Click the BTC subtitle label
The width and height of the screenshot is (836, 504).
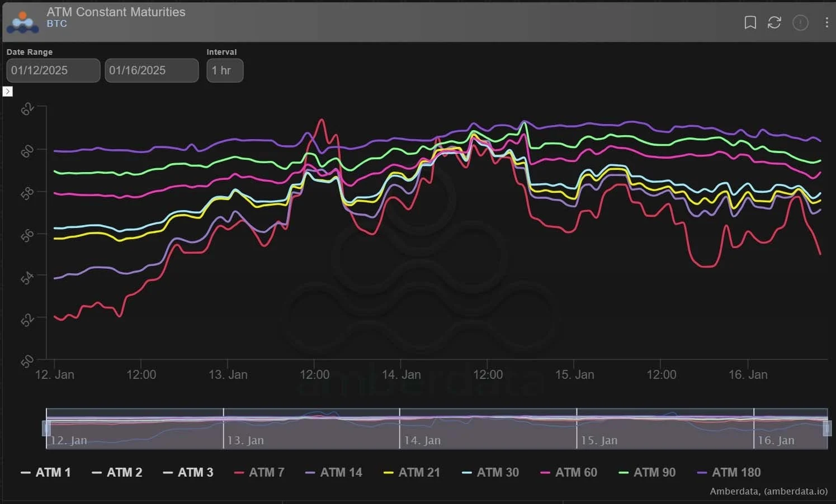click(56, 24)
